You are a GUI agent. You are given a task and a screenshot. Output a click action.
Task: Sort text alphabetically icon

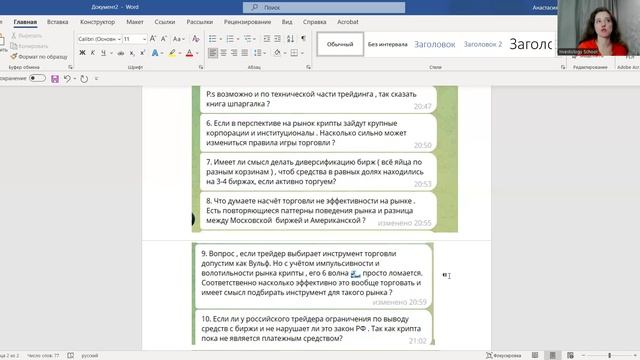pos(290,39)
